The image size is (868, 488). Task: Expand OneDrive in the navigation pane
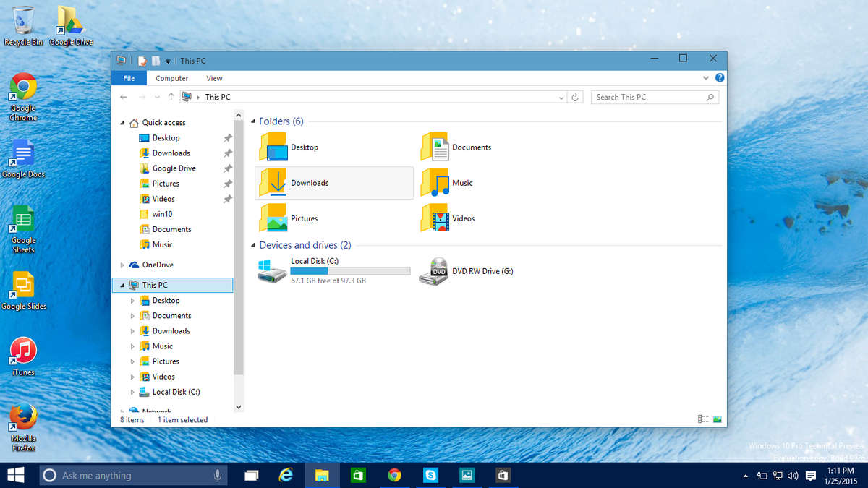123,265
